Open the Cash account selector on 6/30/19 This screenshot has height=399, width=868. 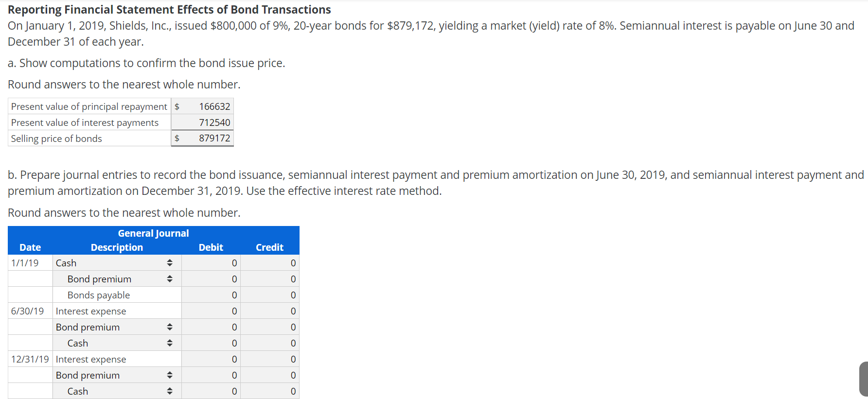170,343
